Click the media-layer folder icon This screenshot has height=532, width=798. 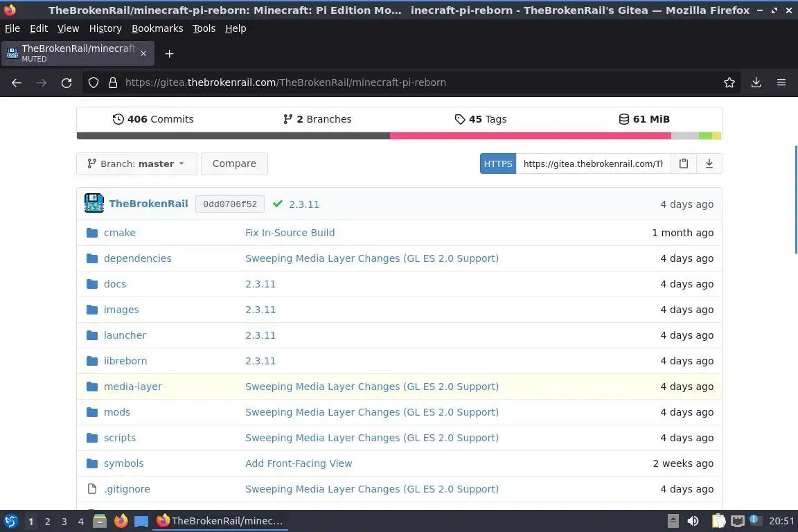tap(92, 387)
